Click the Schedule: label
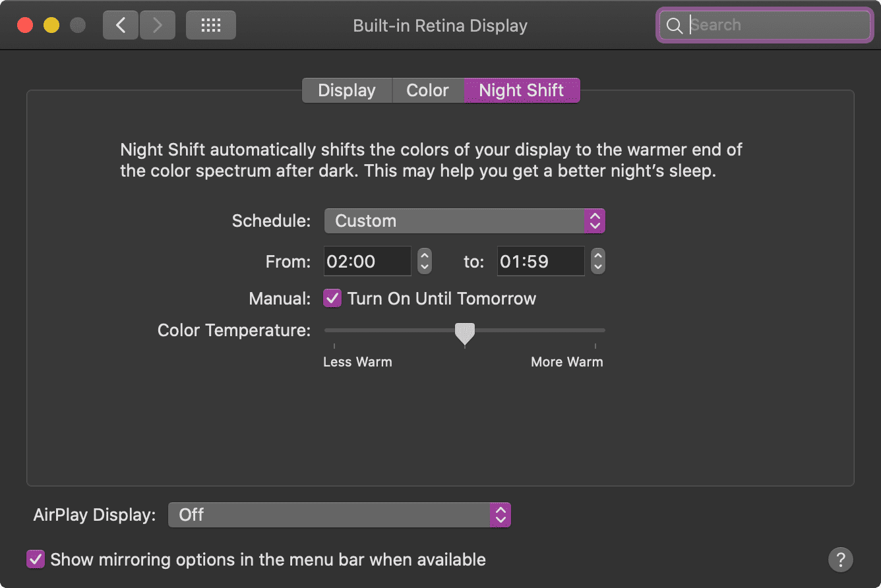The height and width of the screenshot is (588, 881). [271, 221]
